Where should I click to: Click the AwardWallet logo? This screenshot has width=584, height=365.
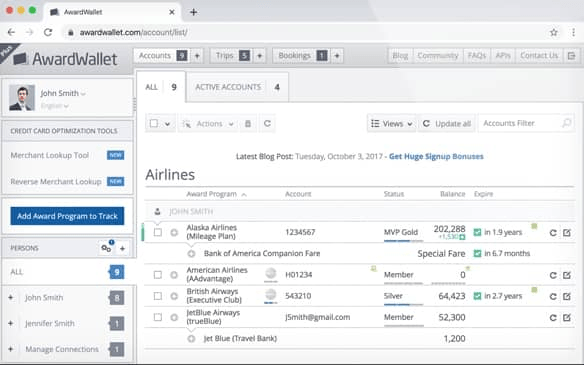(65, 59)
